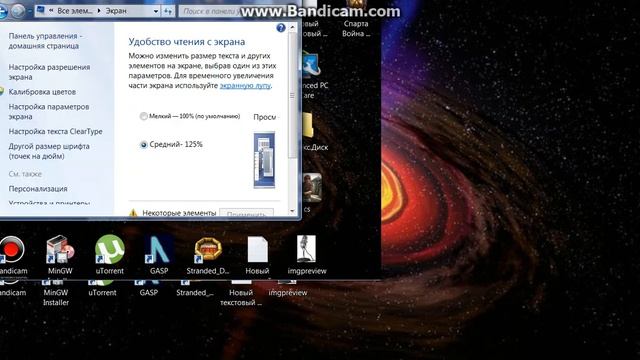Click the MinGW Installer desktop label
The width and height of the screenshot is (640, 360).
coord(56,298)
